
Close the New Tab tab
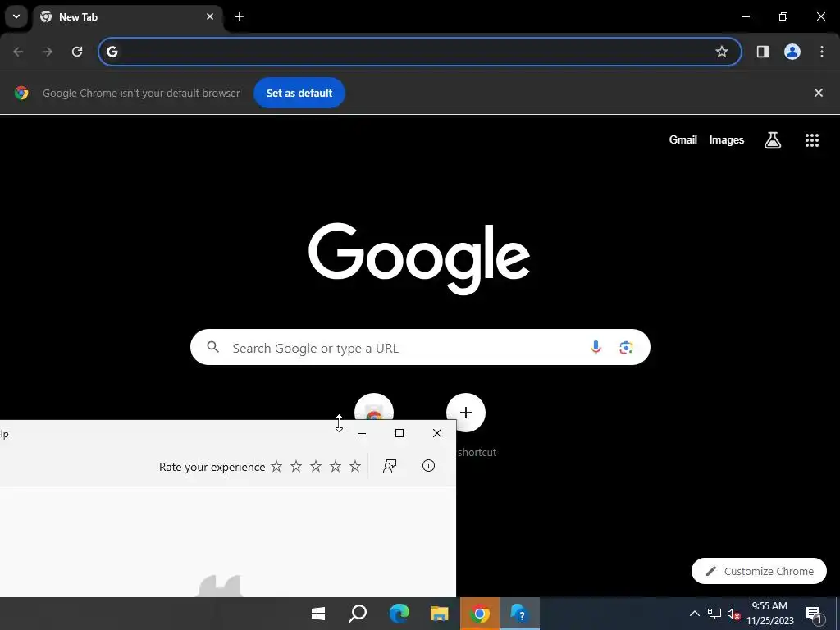pos(210,16)
